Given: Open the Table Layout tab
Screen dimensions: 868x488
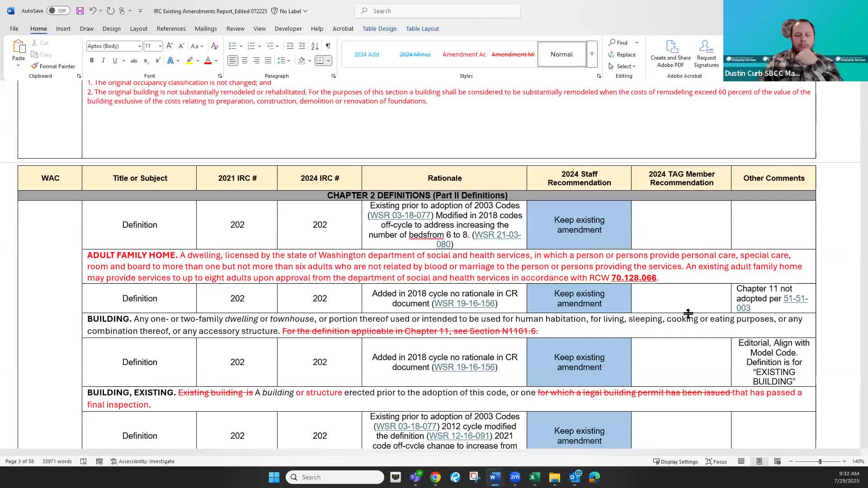Looking at the screenshot, I should tap(422, 28).
